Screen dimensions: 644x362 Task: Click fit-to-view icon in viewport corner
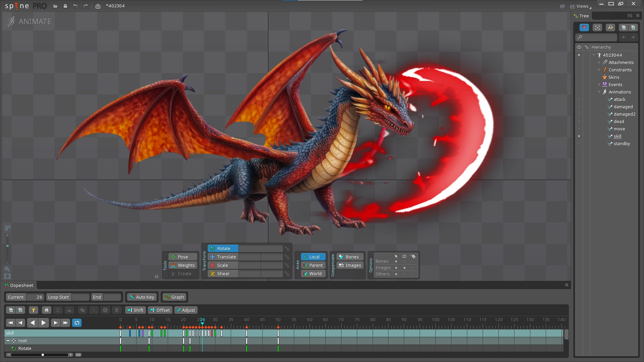pos(7,276)
